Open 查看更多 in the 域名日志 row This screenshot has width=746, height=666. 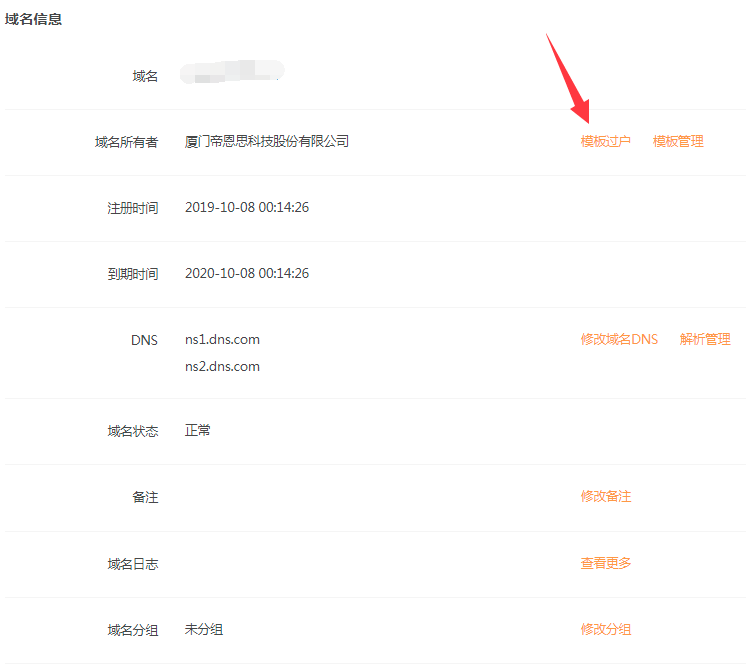pos(605,564)
